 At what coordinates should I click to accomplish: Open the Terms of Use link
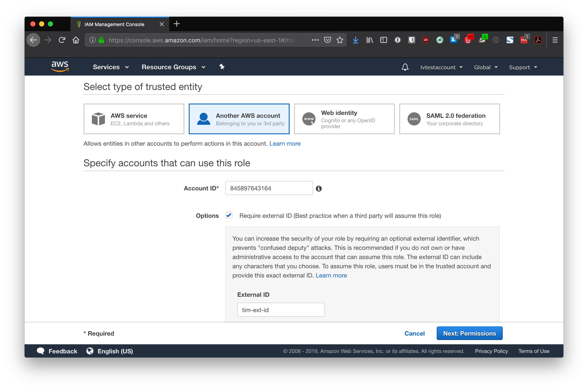pyautogui.click(x=534, y=351)
